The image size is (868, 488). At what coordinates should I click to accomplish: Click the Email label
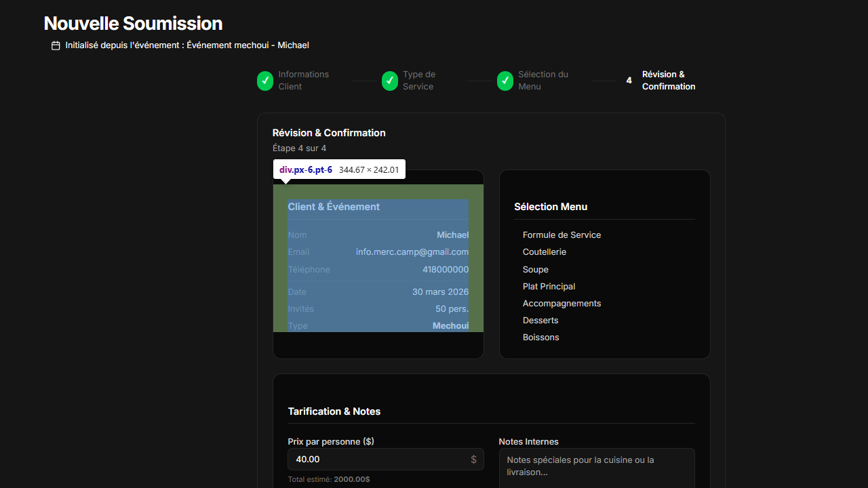pyautogui.click(x=298, y=252)
